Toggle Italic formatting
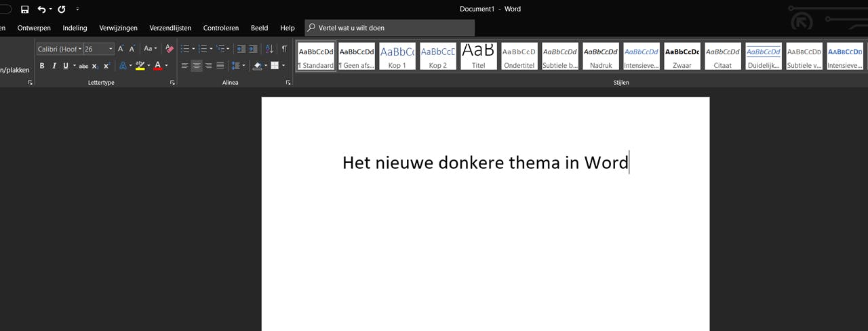Viewport: 868px width, 331px height. (54, 66)
